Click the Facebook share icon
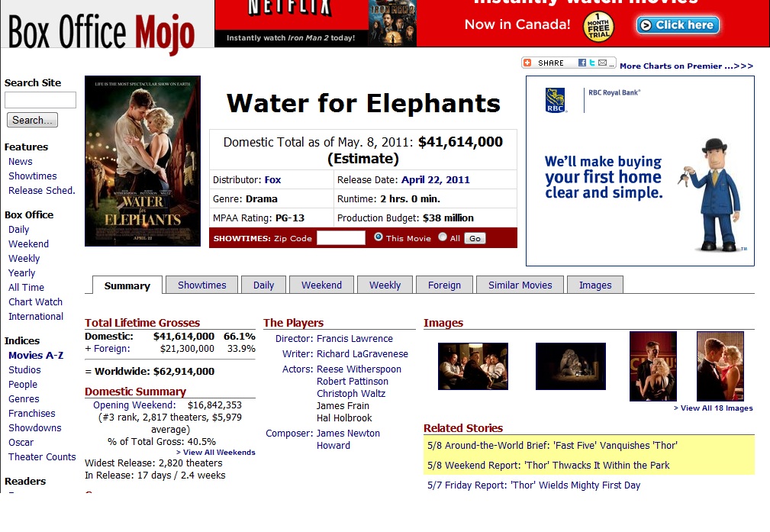The image size is (770, 532). tap(582, 63)
